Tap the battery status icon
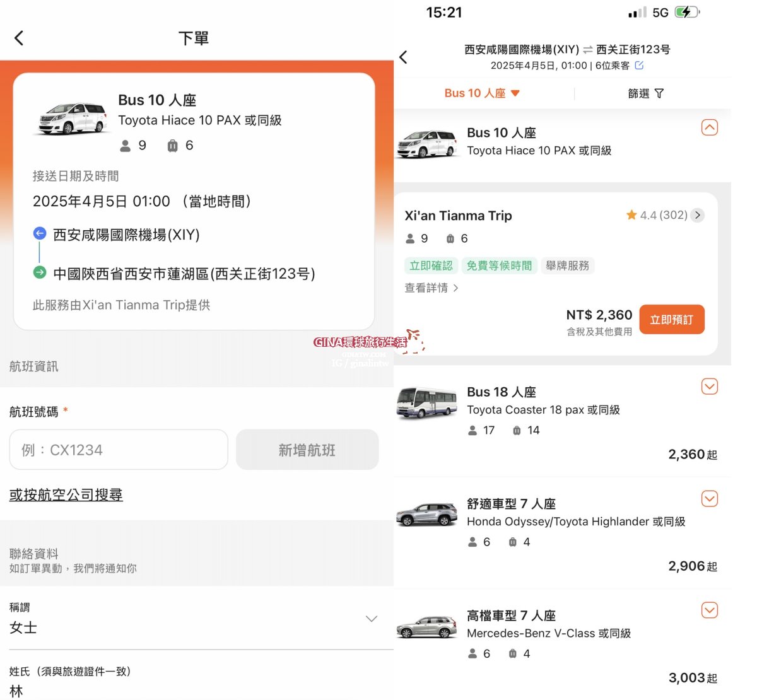The image size is (757, 700). coord(686,13)
